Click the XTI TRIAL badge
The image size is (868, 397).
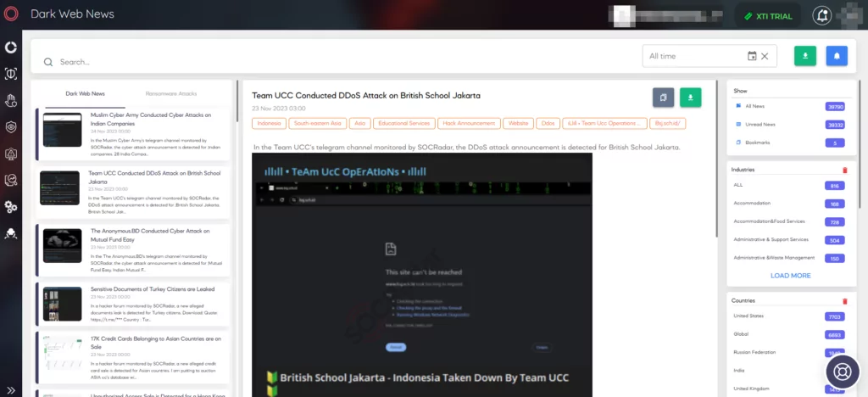tap(768, 16)
